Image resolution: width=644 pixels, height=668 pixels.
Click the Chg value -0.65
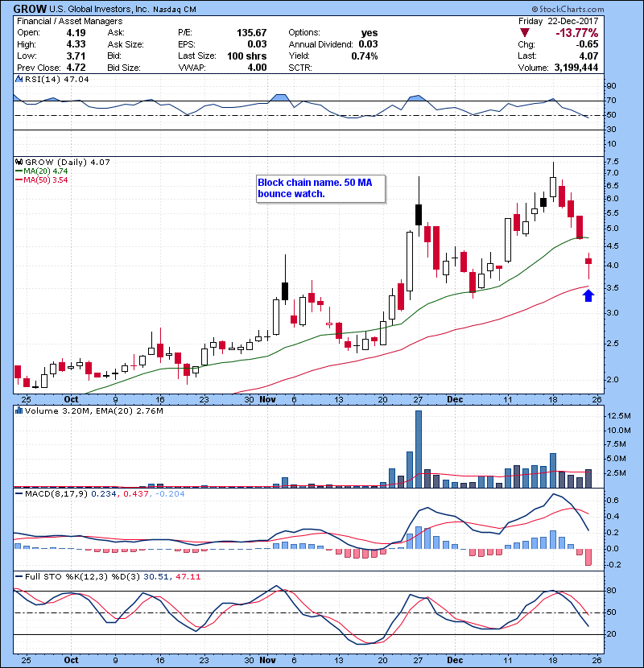pos(588,44)
